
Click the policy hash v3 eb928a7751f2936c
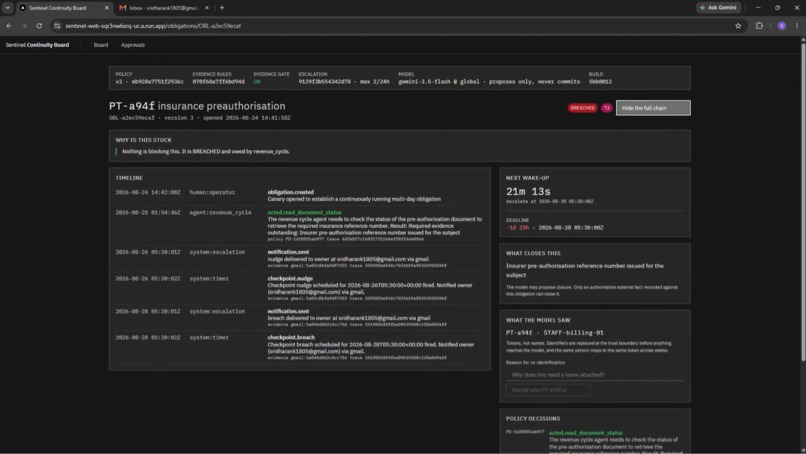click(x=149, y=82)
